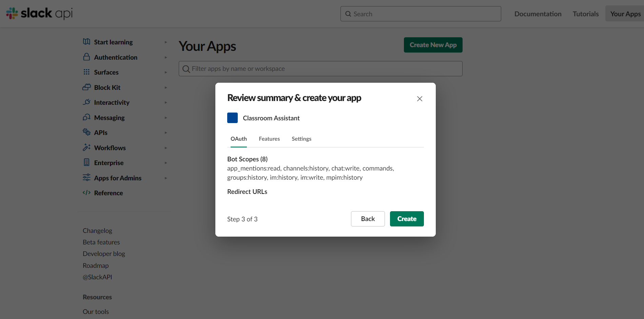
Task: Expand the Interactivity section
Action: (x=166, y=102)
